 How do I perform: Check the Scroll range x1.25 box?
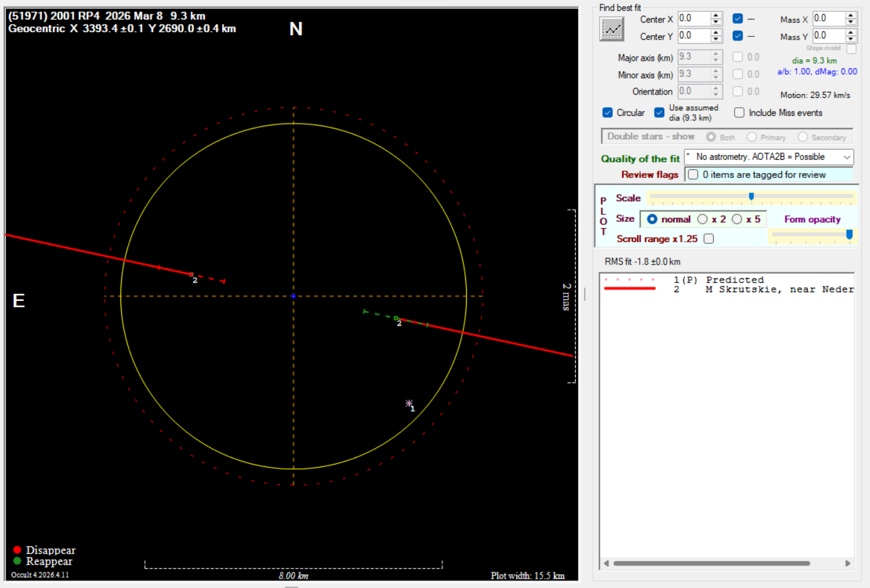coord(709,239)
